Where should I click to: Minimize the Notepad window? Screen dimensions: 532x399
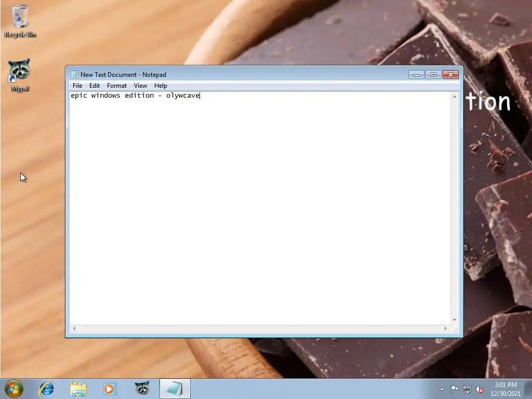(416, 75)
